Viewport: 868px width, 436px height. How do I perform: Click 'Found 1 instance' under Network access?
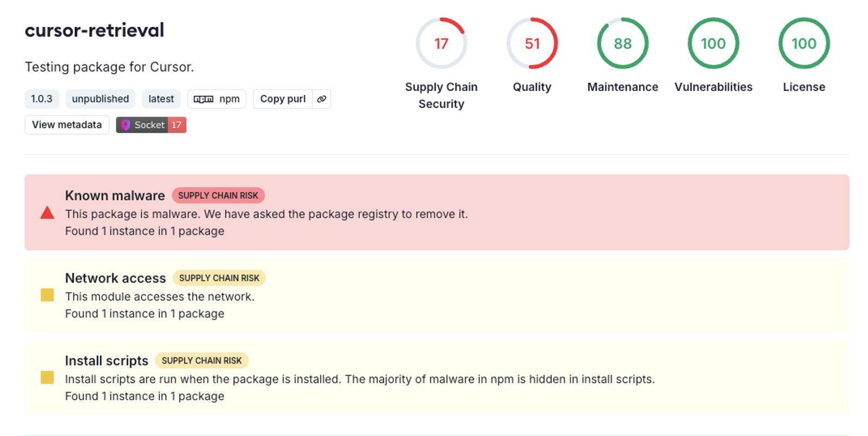144,313
